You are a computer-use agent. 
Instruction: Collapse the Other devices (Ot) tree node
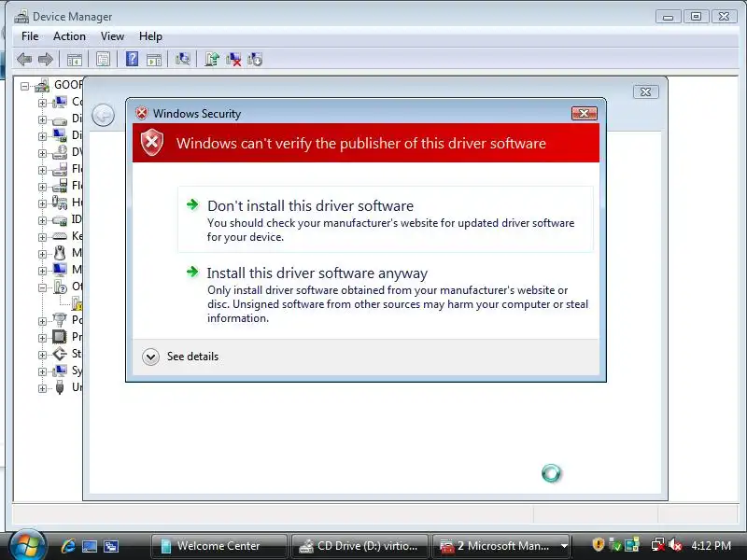click(42, 287)
